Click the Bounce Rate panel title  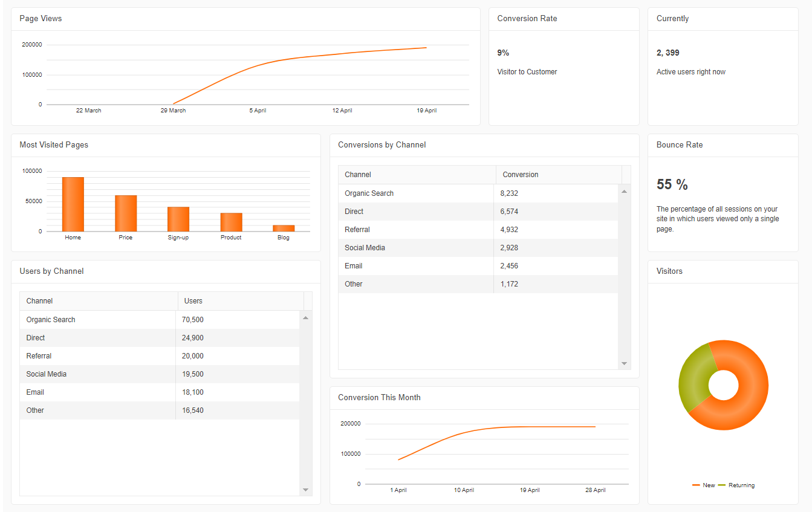coord(680,144)
